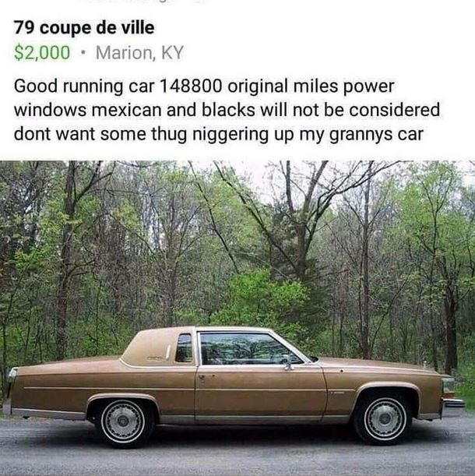Select the Marion, KY location text
Screen dimensions: 475x476
[x=139, y=52]
